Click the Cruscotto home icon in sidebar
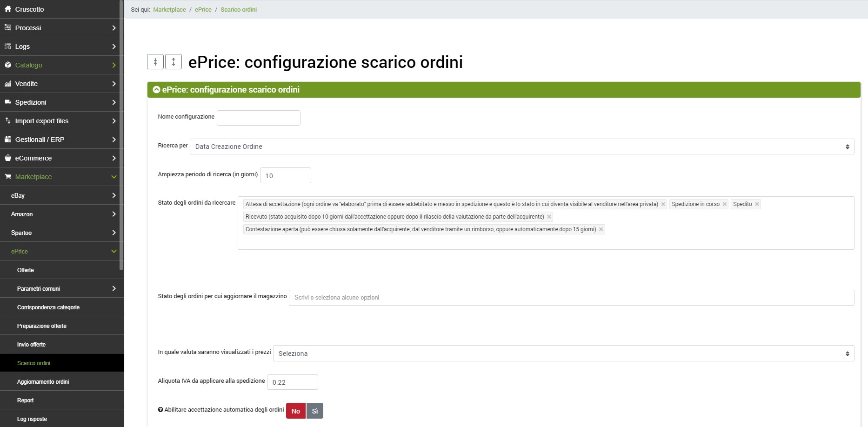 click(8, 9)
